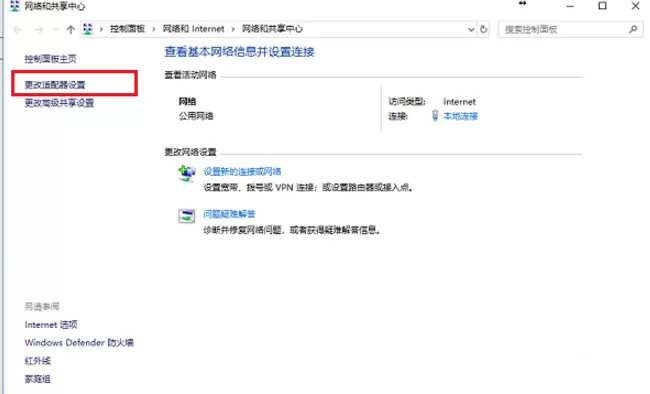650x394 pixels.
Task: Click the Internet access type value
Action: pos(459,102)
